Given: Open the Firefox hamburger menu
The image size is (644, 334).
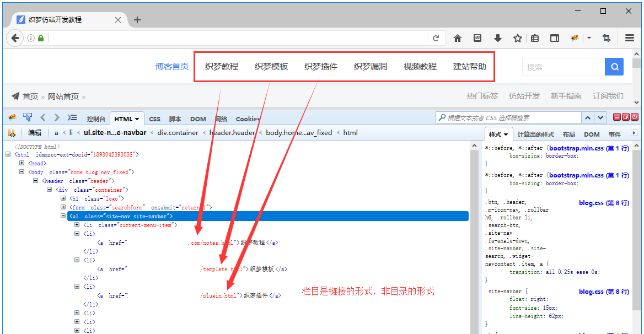Looking at the screenshot, I should point(630,38).
